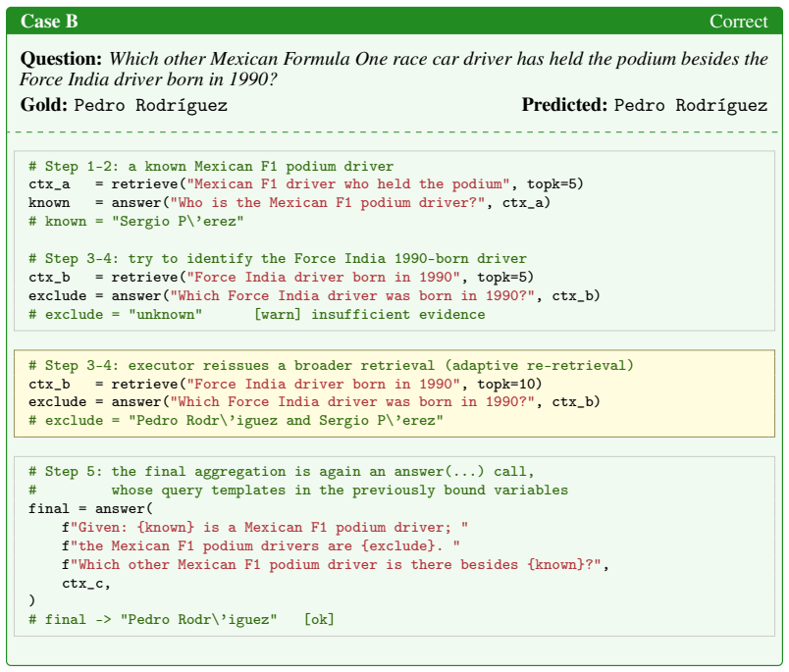Click the f-string 'the Mexican F1 podium drivers are {exclude}.'

tap(261, 546)
